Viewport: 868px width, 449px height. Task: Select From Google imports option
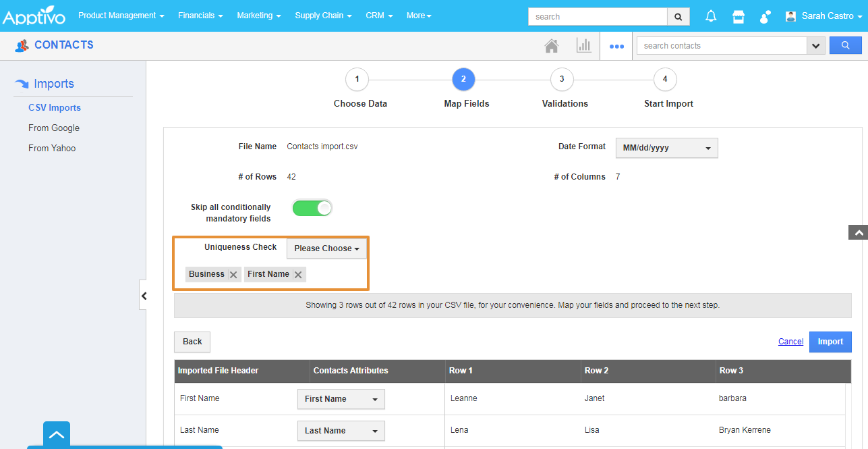coord(54,128)
